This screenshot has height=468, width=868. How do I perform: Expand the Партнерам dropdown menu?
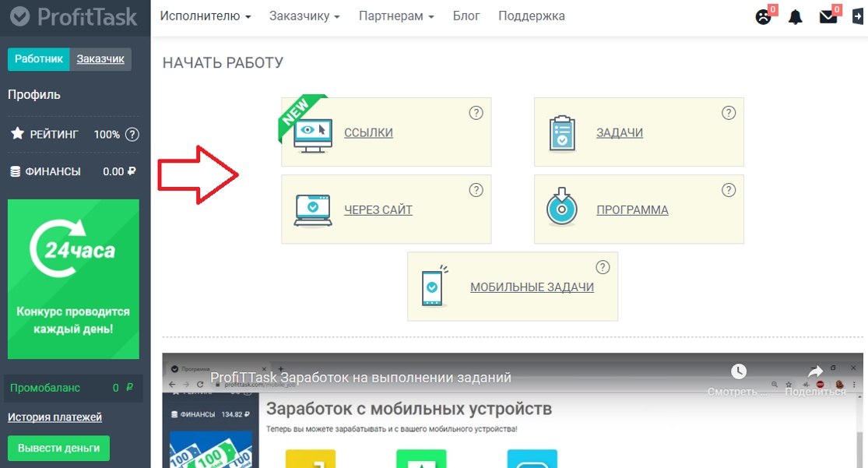tap(396, 16)
